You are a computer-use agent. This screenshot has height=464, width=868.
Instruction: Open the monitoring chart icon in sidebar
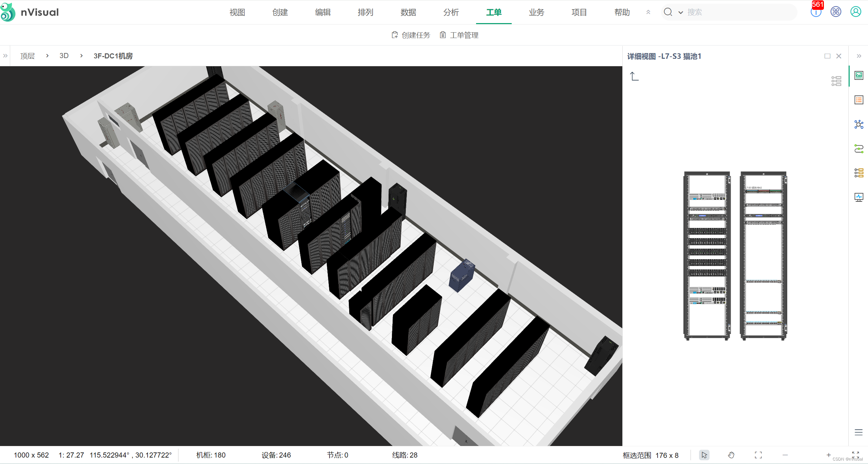pos(859,197)
